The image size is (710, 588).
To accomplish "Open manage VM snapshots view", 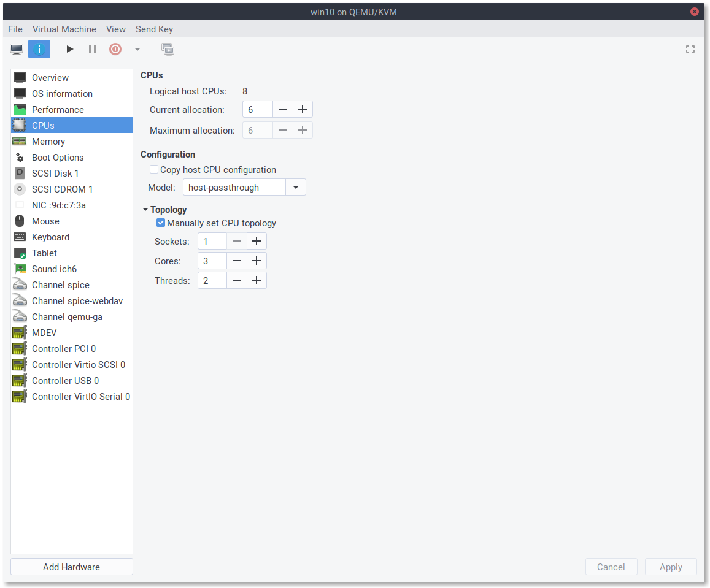I will (168, 49).
